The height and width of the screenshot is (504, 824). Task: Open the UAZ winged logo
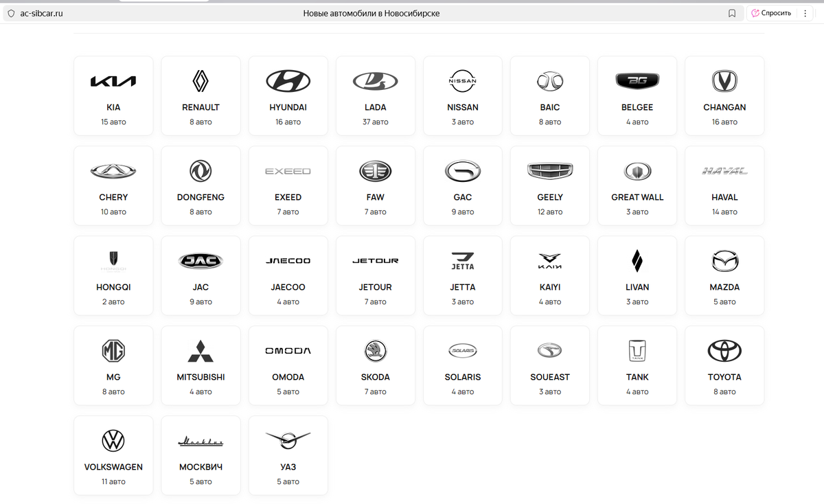coord(288,441)
